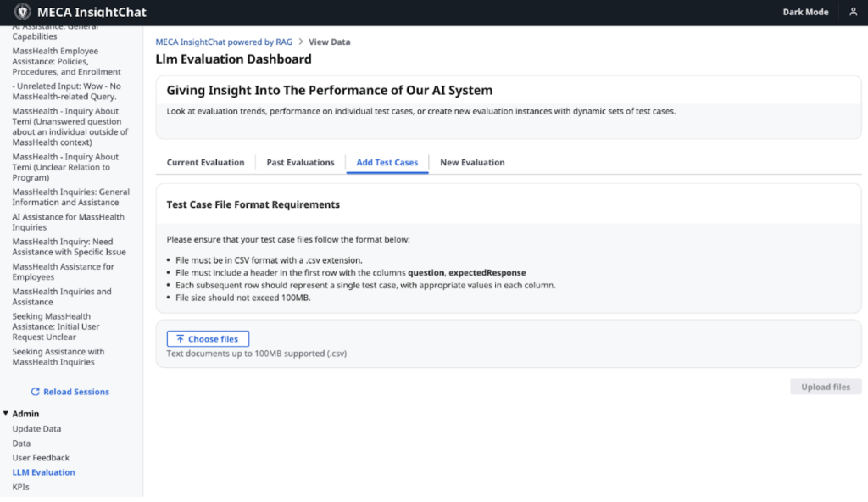This screenshot has width=868, height=502.
Task: Click the 'Look at evaluation trends' description text
Action: click(421, 111)
